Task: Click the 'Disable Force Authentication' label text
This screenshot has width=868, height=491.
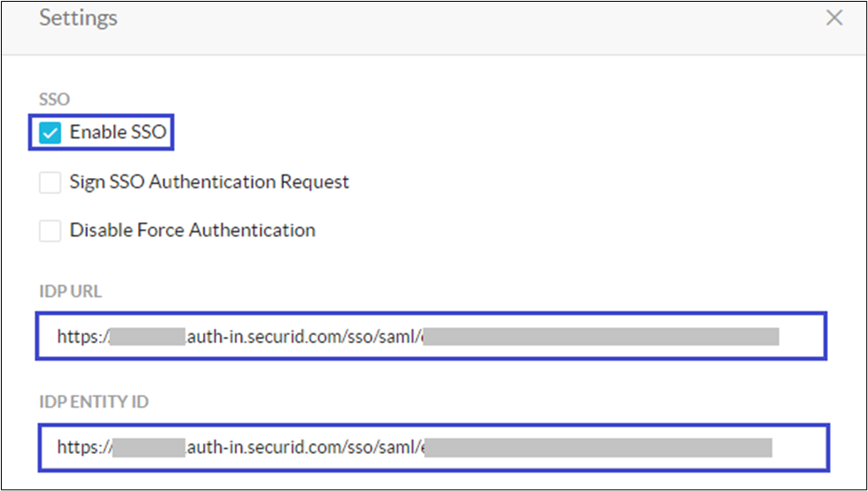Action: [x=192, y=230]
